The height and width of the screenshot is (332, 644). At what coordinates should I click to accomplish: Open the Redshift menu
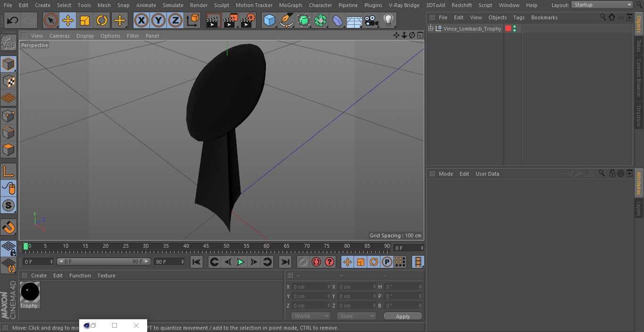click(x=462, y=5)
